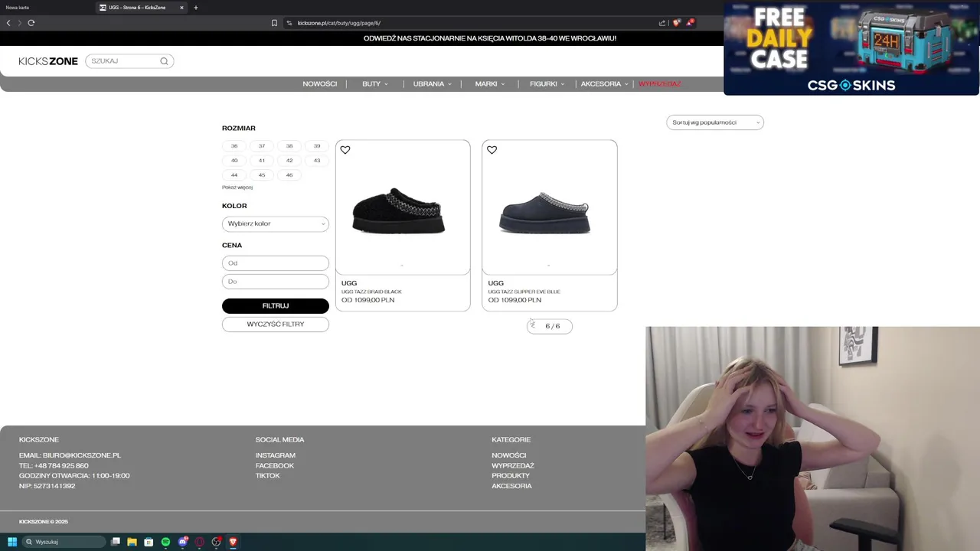Click WYCZYŚĆ FILTRY button
980x551 pixels.
coord(276,324)
